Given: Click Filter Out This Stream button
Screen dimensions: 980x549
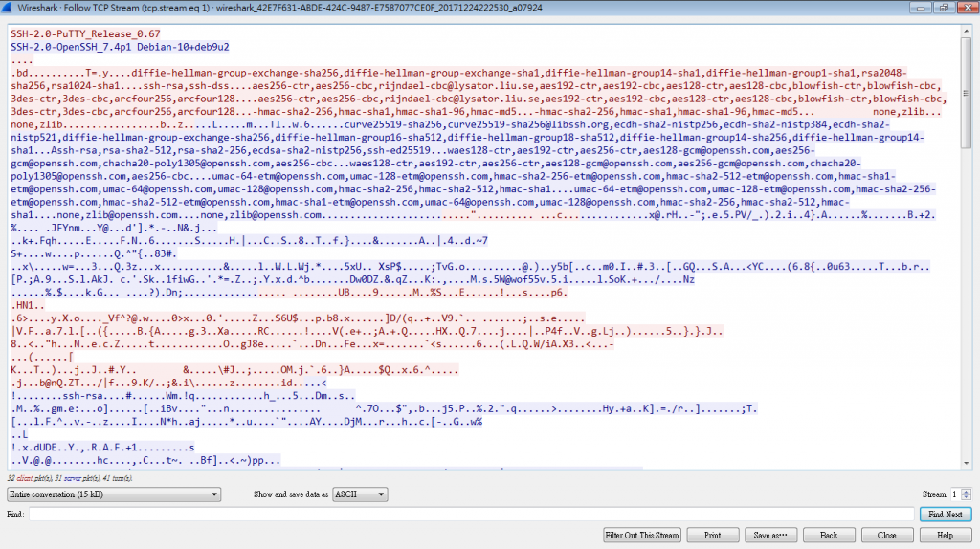Looking at the screenshot, I should (x=642, y=536).
